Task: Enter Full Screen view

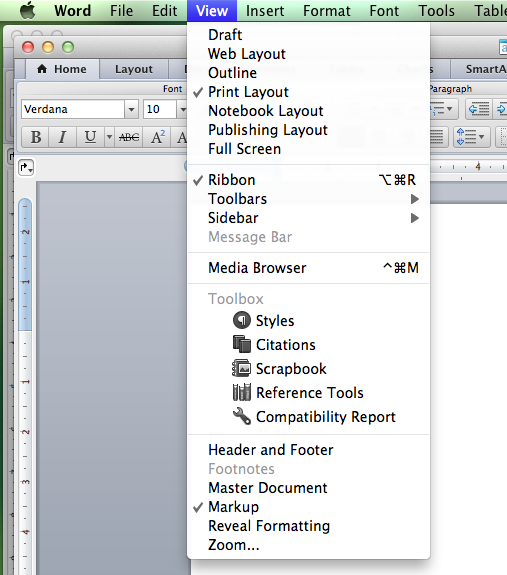Action: (308, 149)
